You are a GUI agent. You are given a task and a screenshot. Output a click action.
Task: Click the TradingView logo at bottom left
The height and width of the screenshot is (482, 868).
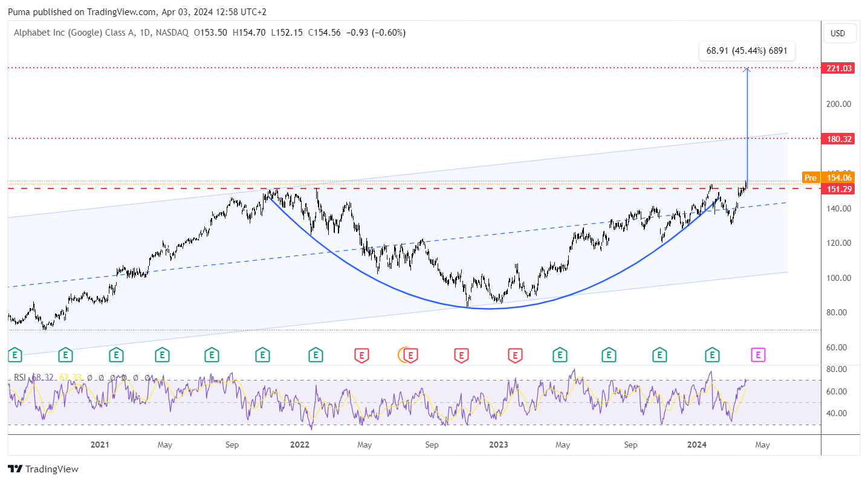(43, 469)
